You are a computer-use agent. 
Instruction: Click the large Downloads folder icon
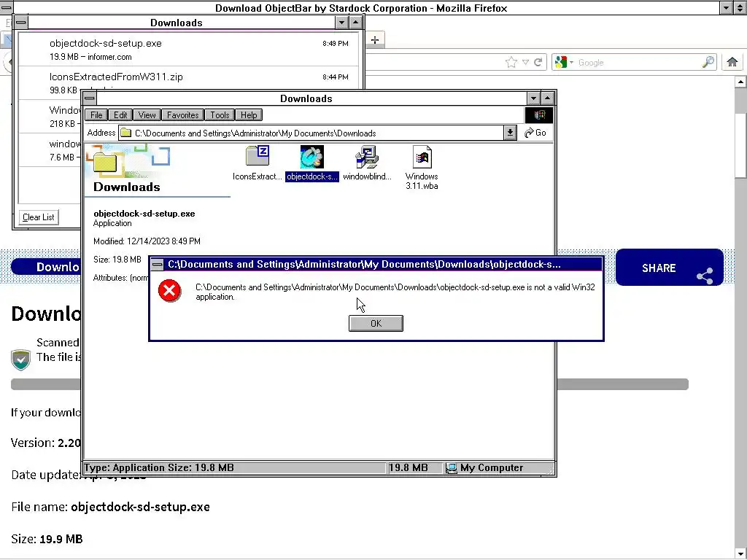pos(106,163)
